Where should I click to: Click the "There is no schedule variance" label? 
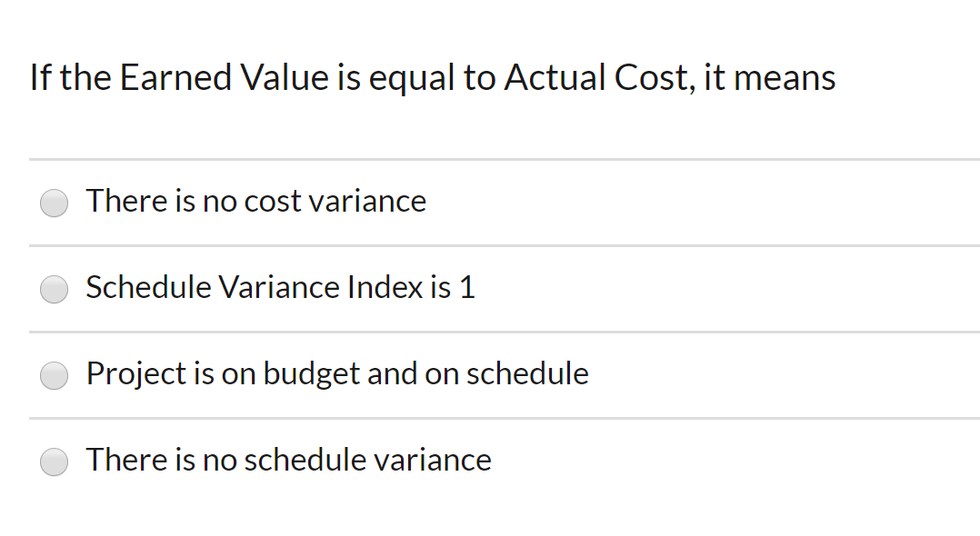[x=288, y=460]
